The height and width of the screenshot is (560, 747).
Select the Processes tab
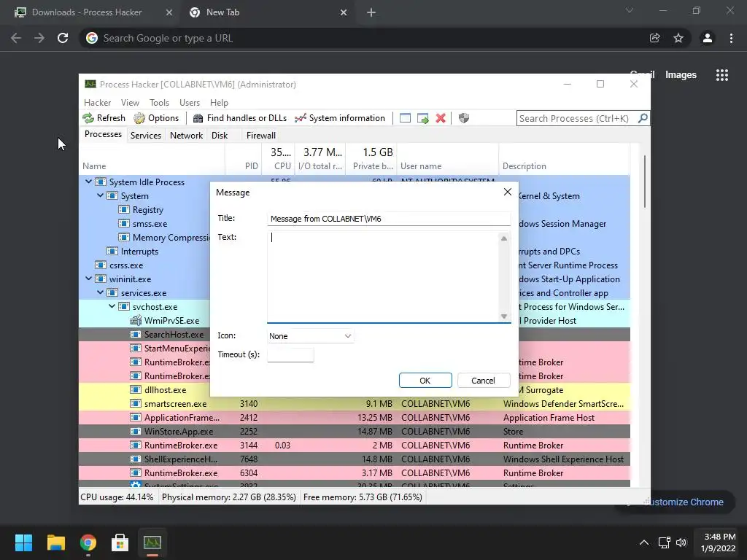(x=103, y=134)
